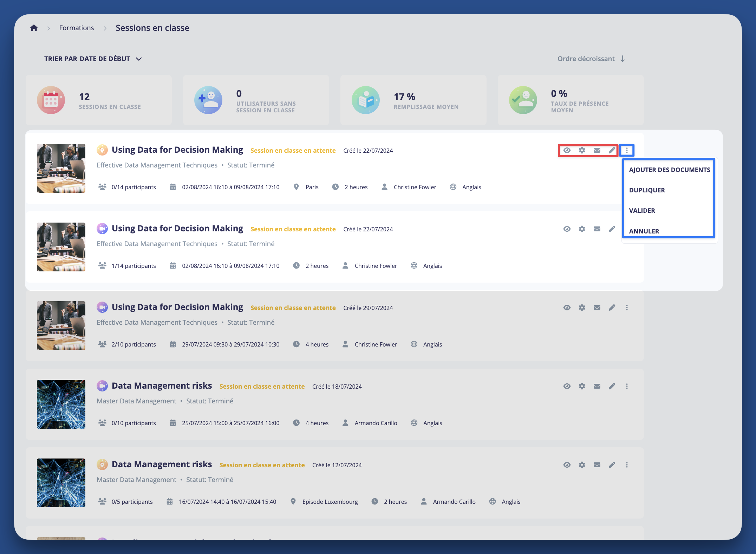The width and height of the screenshot is (756, 554).
Task: Send mail for session created 12/07/2024
Action: [597, 465]
